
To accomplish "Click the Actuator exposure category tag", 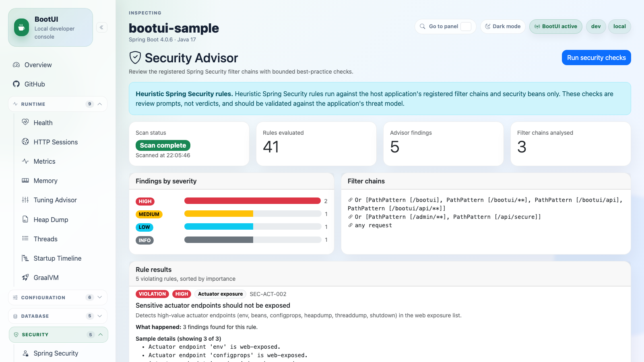I will click(x=220, y=294).
